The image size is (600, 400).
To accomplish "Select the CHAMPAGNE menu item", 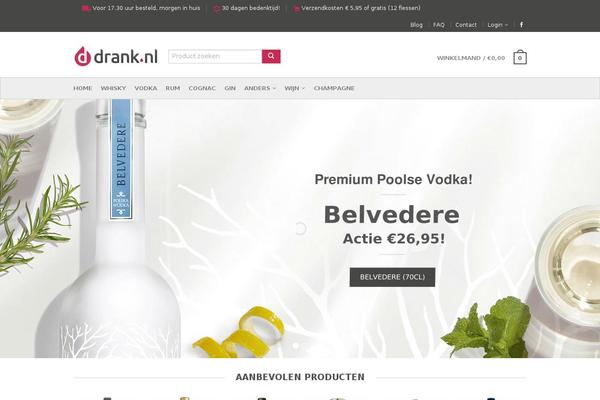I will pos(334,88).
